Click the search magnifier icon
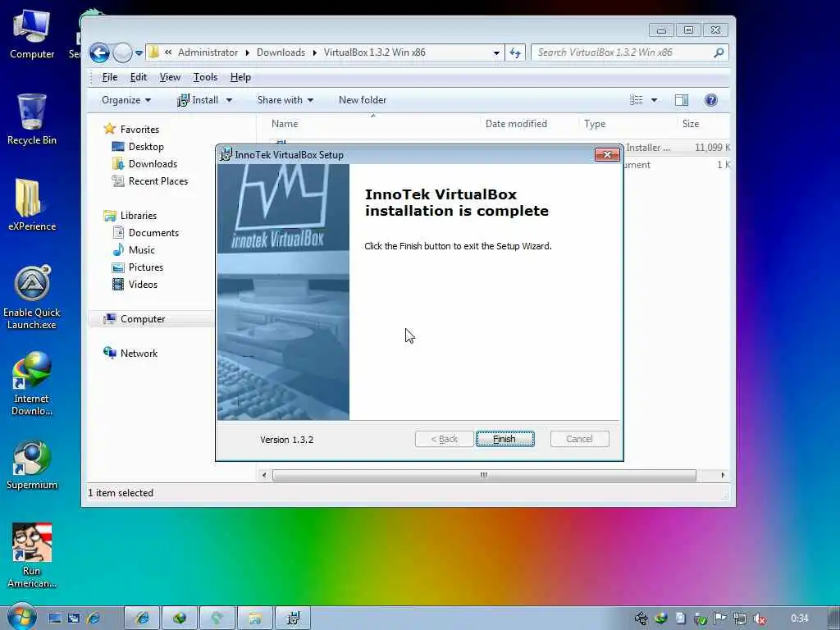 click(x=719, y=52)
